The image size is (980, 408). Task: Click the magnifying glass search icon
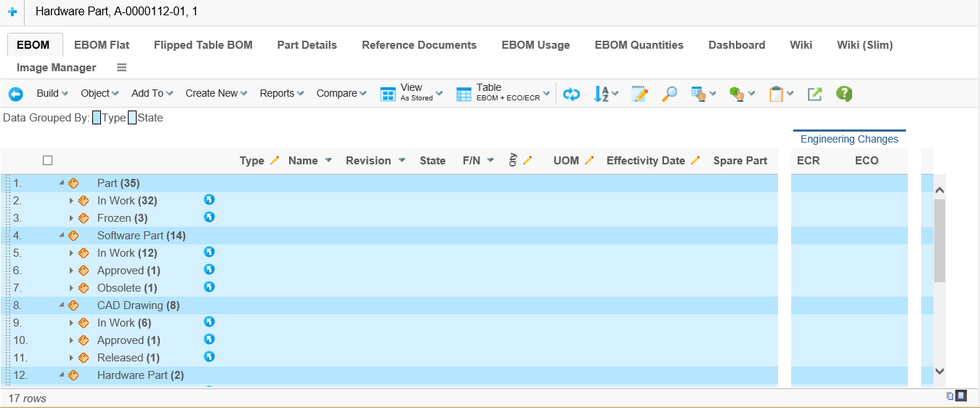pyautogui.click(x=669, y=94)
